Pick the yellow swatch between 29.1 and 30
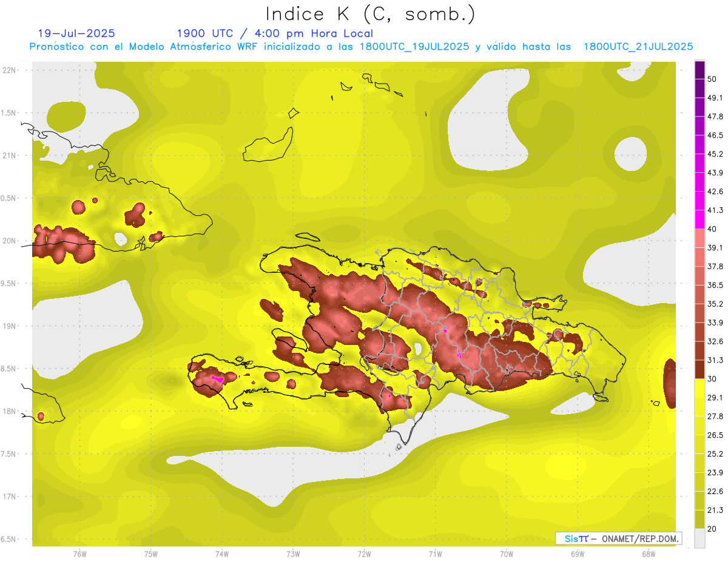 [x=699, y=388]
